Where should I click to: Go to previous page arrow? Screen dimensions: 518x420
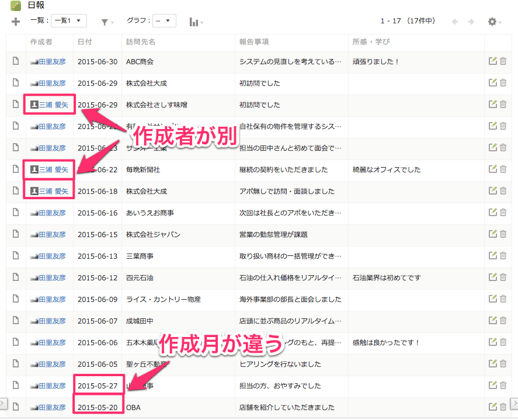point(455,22)
